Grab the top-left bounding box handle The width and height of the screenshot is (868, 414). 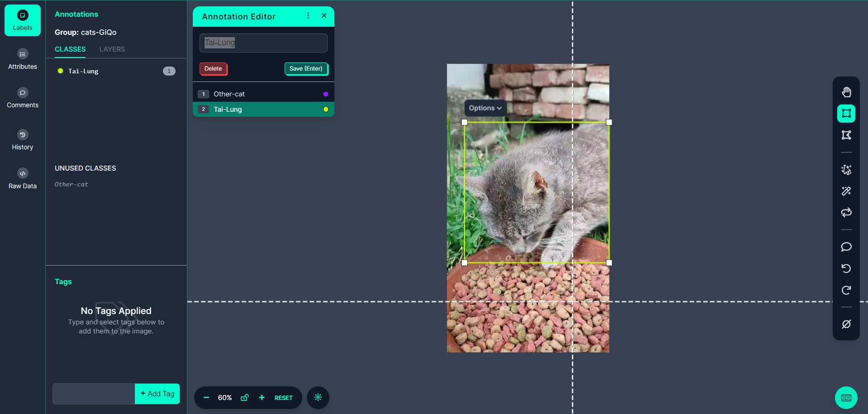tap(464, 122)
